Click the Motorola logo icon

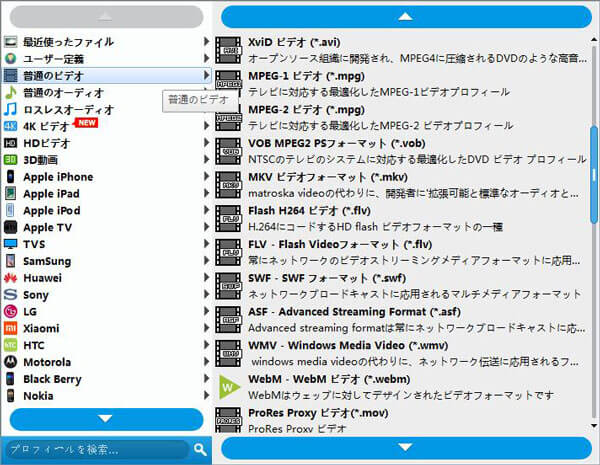point(10,362)
